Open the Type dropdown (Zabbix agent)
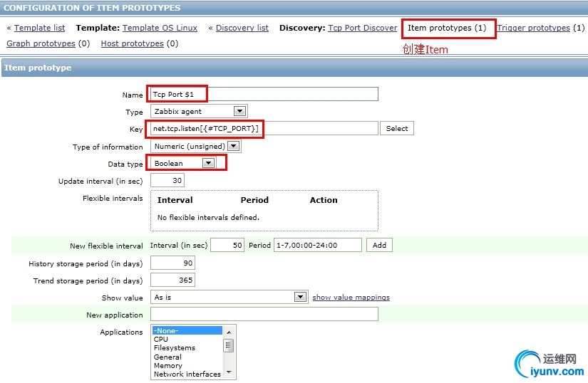The width and height of the screenshot is (588, 383). (199, 111)
